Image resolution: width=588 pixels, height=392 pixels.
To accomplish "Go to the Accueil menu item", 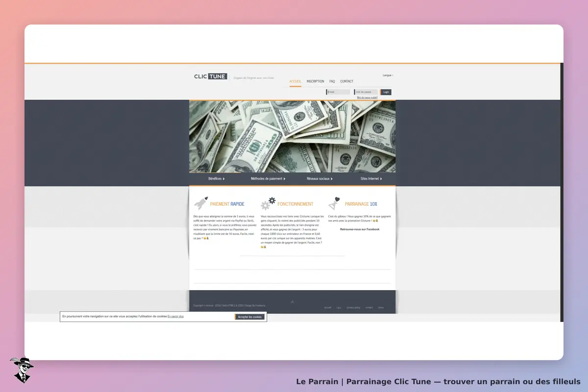I will click(x=295, y=81).
